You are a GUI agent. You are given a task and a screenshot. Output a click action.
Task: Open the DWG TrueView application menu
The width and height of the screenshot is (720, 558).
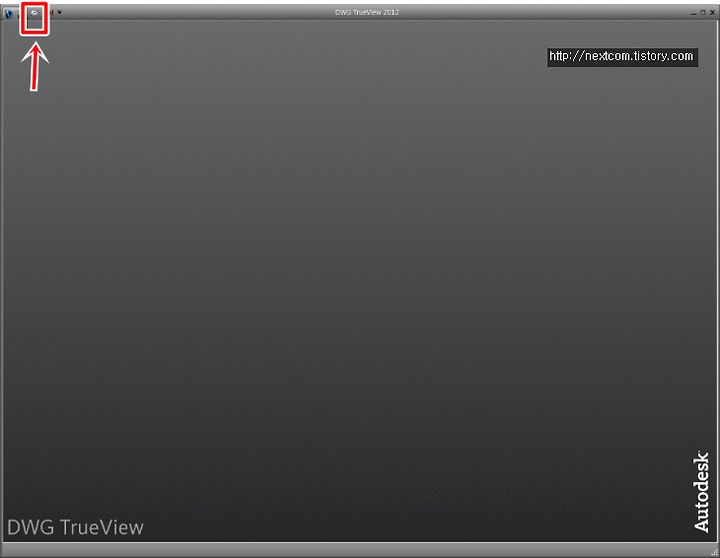(x=8, y=13)
